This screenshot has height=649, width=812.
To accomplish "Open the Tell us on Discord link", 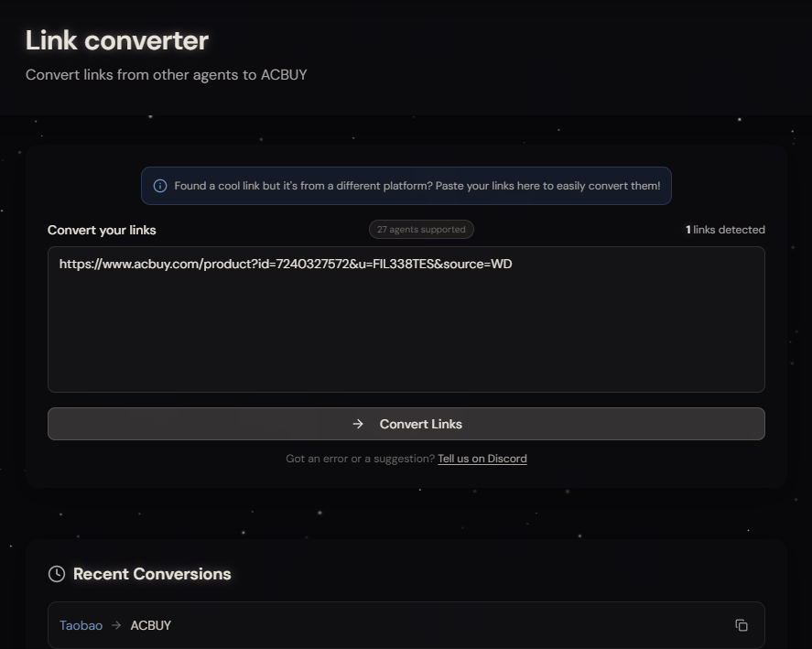I will (482, 458).
